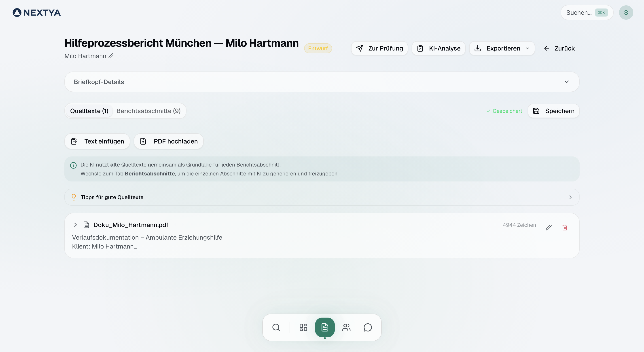Select the documents icon in bottom dock
The image size is (644, 352).
click(x=324, y=327)
